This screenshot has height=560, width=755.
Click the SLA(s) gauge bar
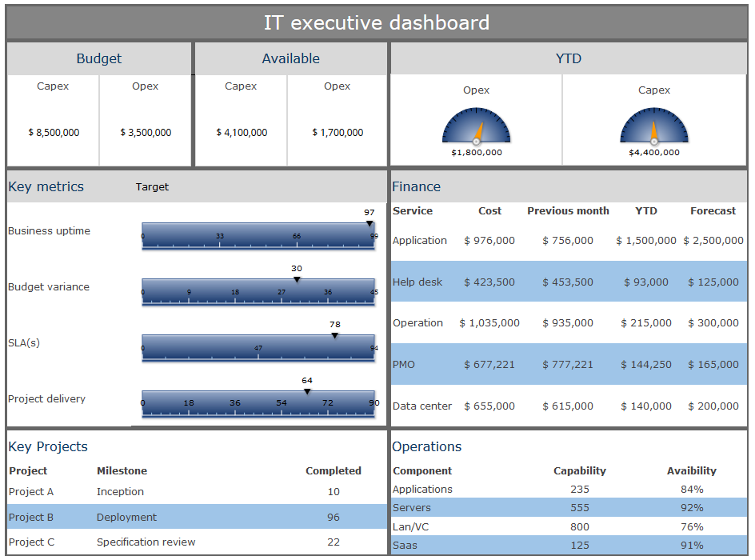tap(258, 348)
